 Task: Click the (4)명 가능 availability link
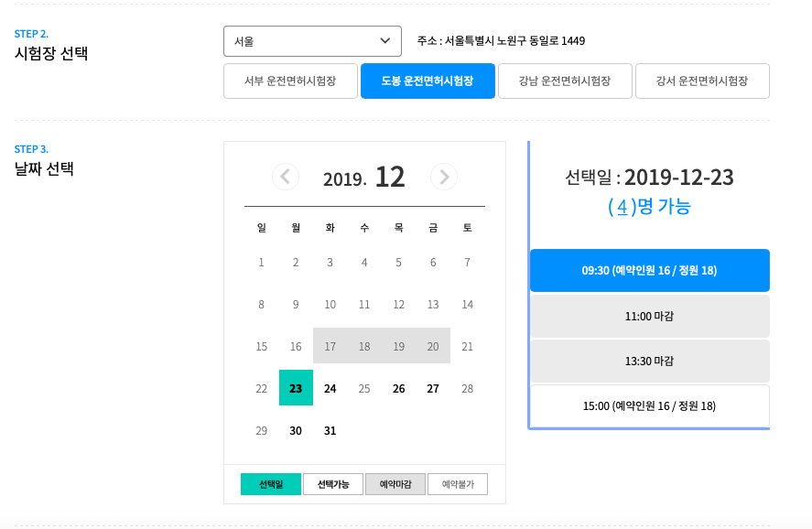click(x=649, y=207)
